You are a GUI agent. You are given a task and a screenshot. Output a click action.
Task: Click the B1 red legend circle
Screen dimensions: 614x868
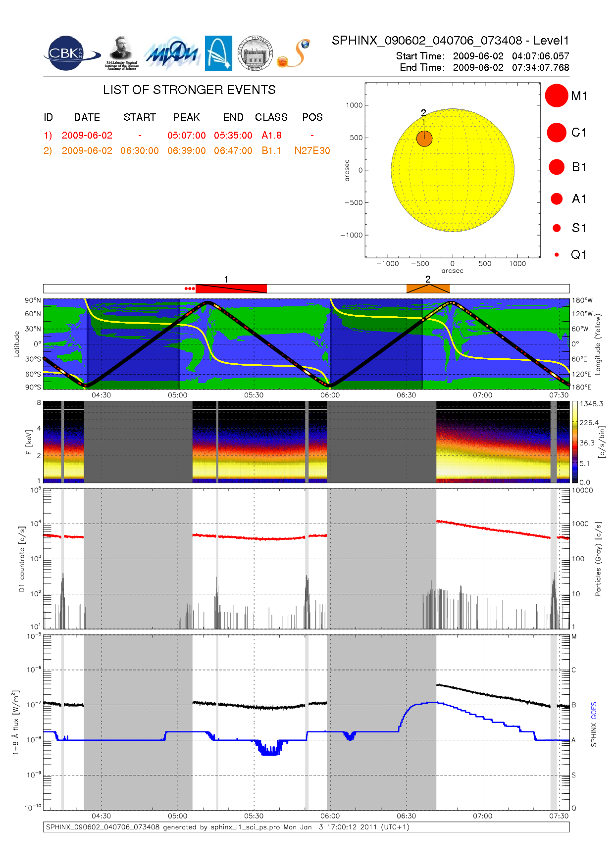click(x=557, y=167)
